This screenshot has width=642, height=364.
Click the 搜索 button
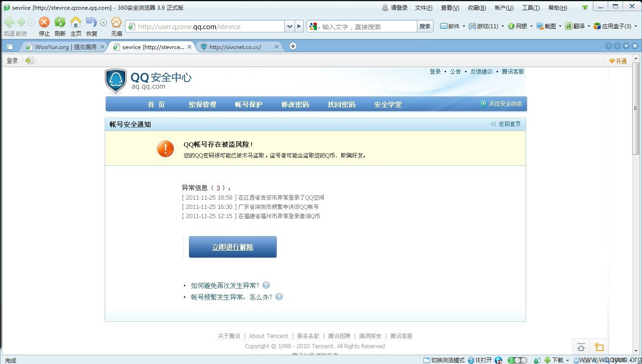coord(425,26)
